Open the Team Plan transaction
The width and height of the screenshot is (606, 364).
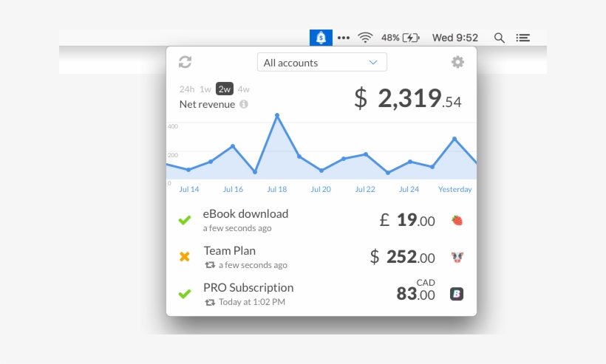pos(321,257)
